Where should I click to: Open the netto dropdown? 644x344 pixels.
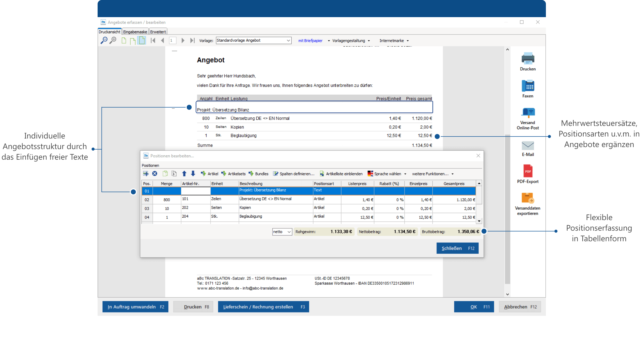click(282, 232)
